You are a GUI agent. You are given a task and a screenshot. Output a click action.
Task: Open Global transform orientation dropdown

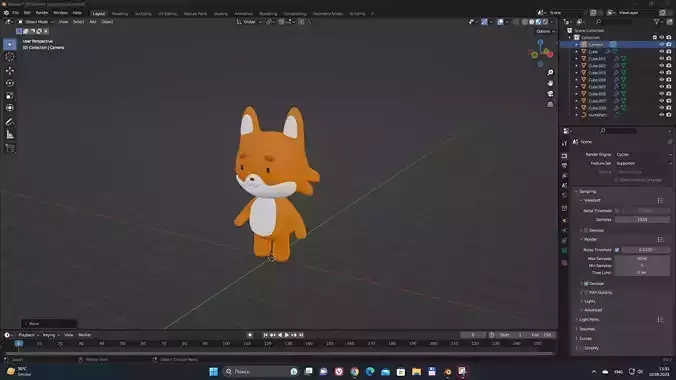[250, 22]
